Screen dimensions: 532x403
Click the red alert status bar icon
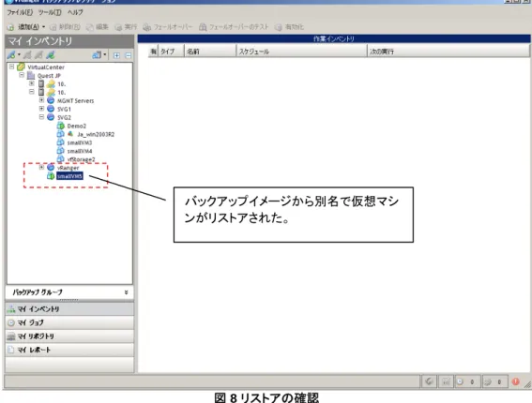[516, 381]
